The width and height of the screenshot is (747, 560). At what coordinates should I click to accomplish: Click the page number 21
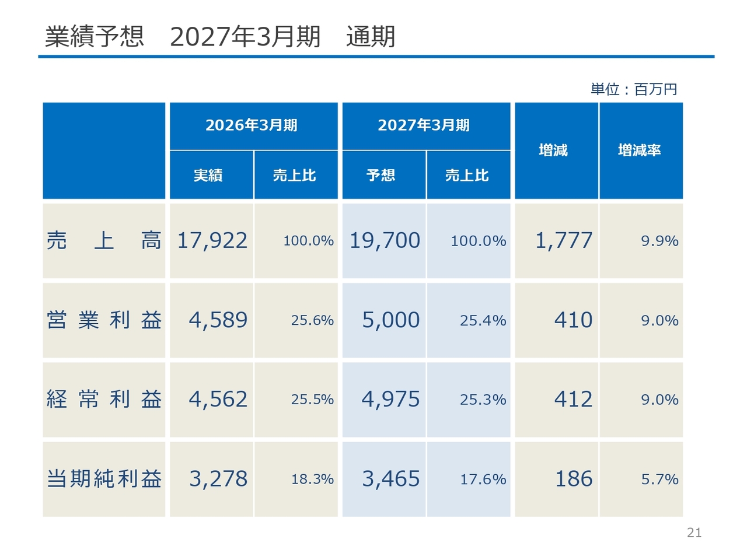[694, 533]
